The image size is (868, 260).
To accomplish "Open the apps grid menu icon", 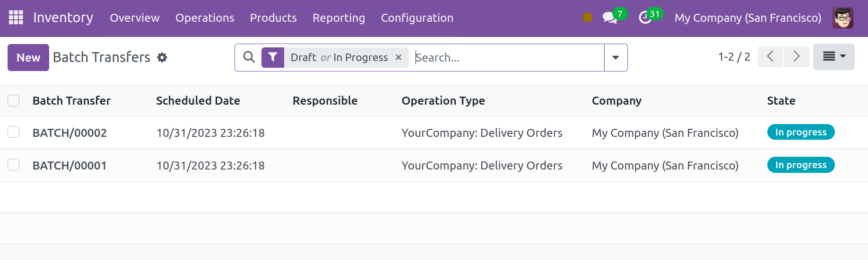I will click(x=16, y=18).
